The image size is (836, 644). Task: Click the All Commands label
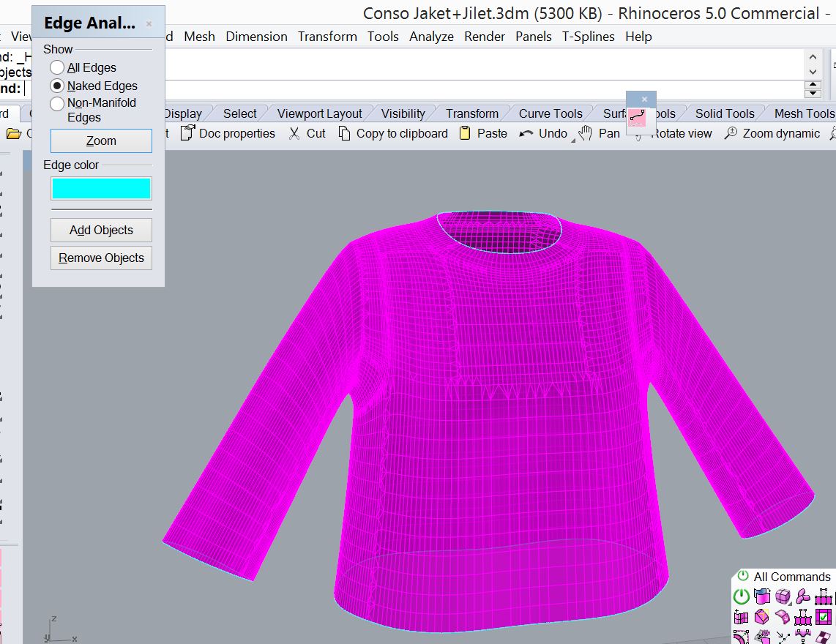point(792,576)
